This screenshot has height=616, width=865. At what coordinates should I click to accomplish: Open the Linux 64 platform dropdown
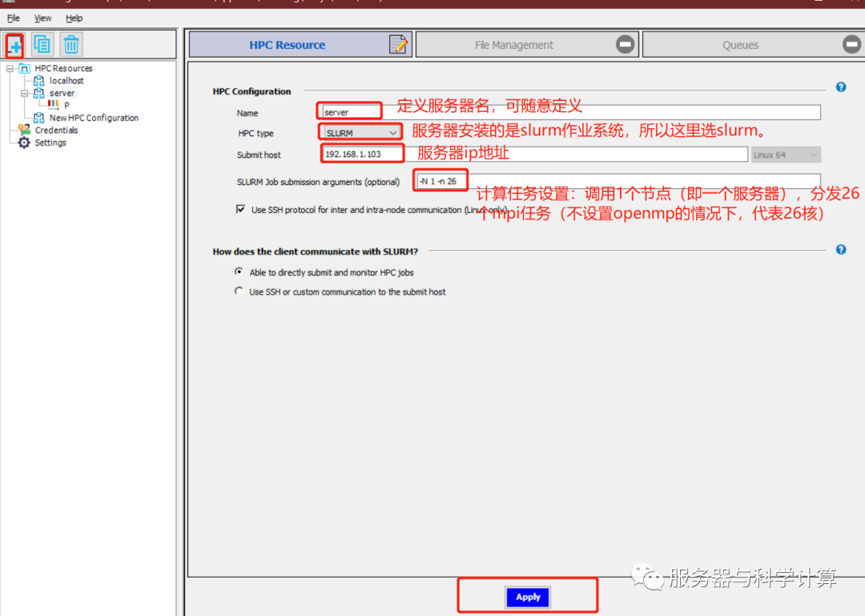pos(786,155)
